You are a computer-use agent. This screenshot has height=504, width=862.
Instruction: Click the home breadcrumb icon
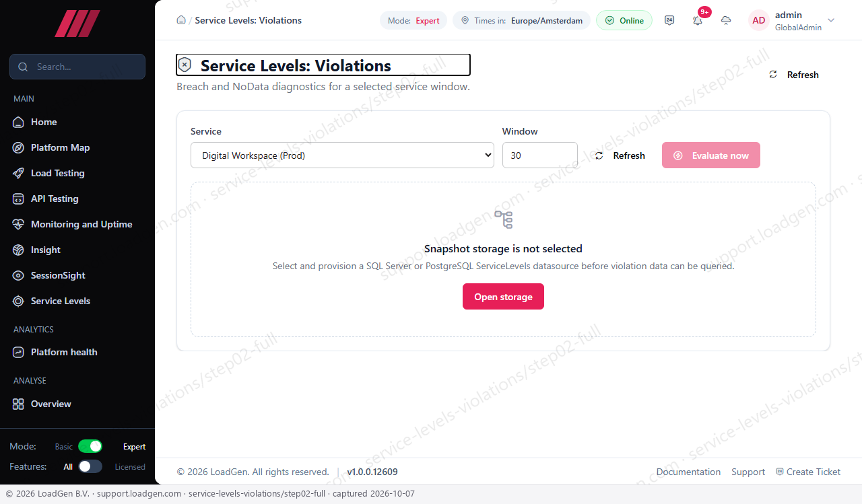(x=181, y=20)
